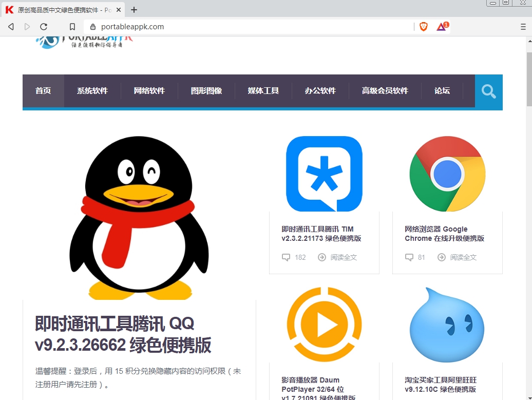Open the 论坛 navigation item

(x=442, y=90)
